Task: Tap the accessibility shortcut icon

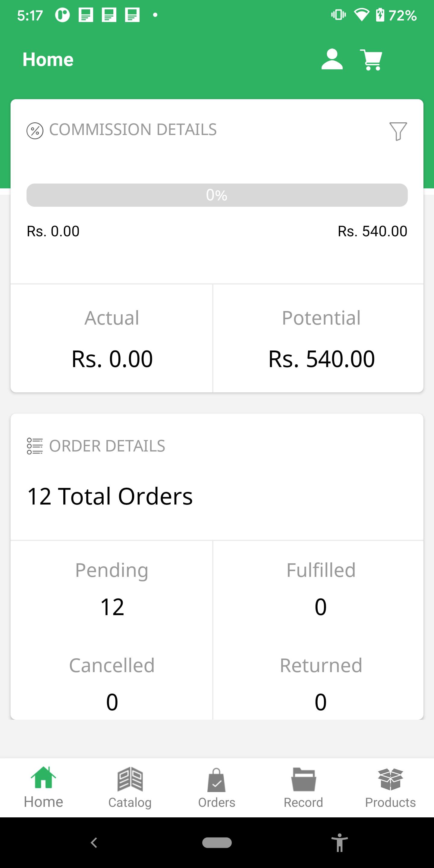Action: click(340, 842)
